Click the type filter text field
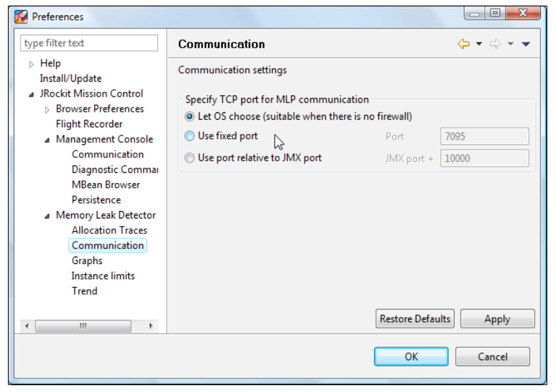Viewport: 556px width, 392px height. pyautogui.click(x=89, y=43)
